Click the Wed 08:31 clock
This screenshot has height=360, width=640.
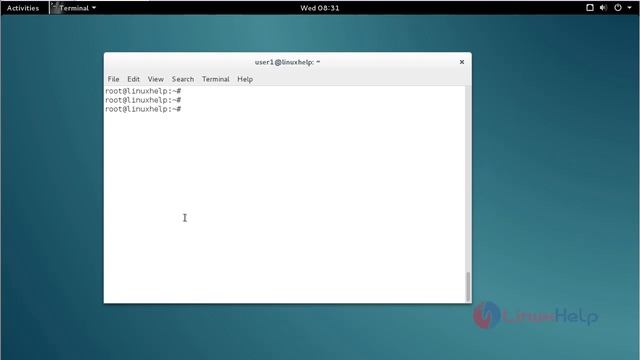(x=320, y=8)
